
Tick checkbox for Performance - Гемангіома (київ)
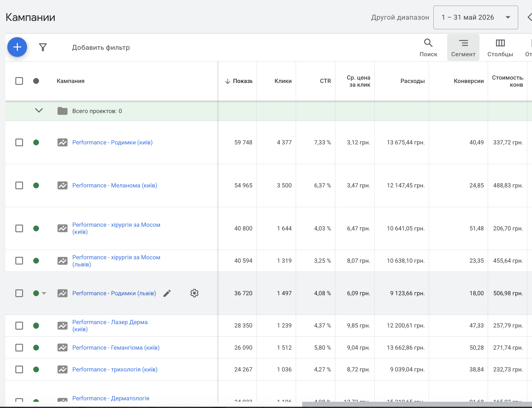[x=19, y=347]
